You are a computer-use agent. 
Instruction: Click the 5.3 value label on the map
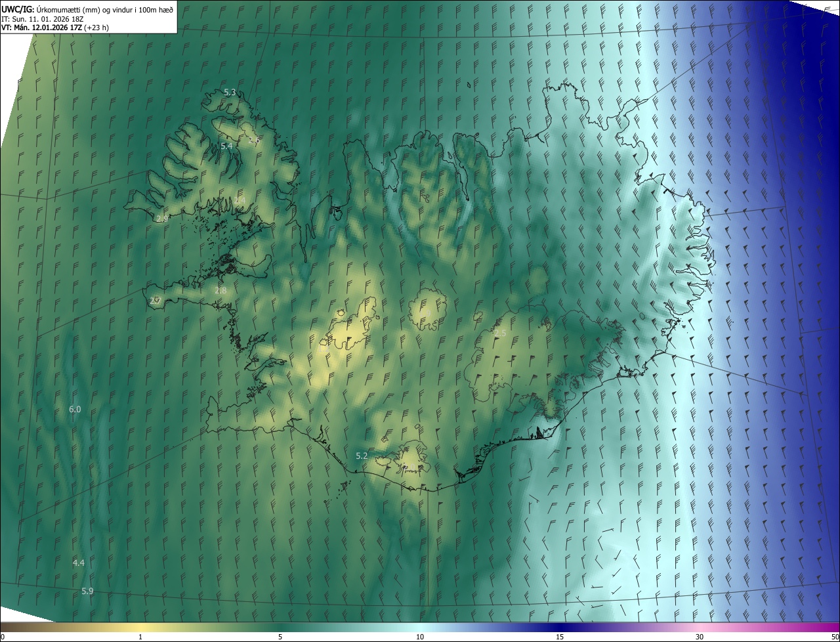[230, 93]
